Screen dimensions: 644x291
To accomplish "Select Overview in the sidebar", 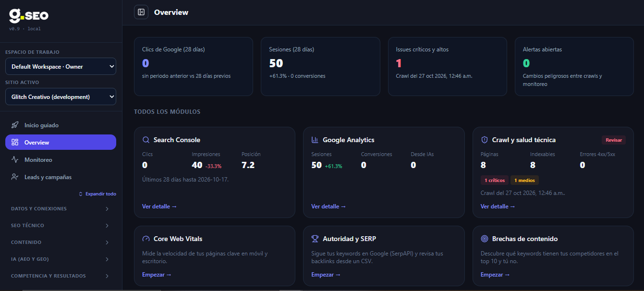I will [x=61, y=143].
